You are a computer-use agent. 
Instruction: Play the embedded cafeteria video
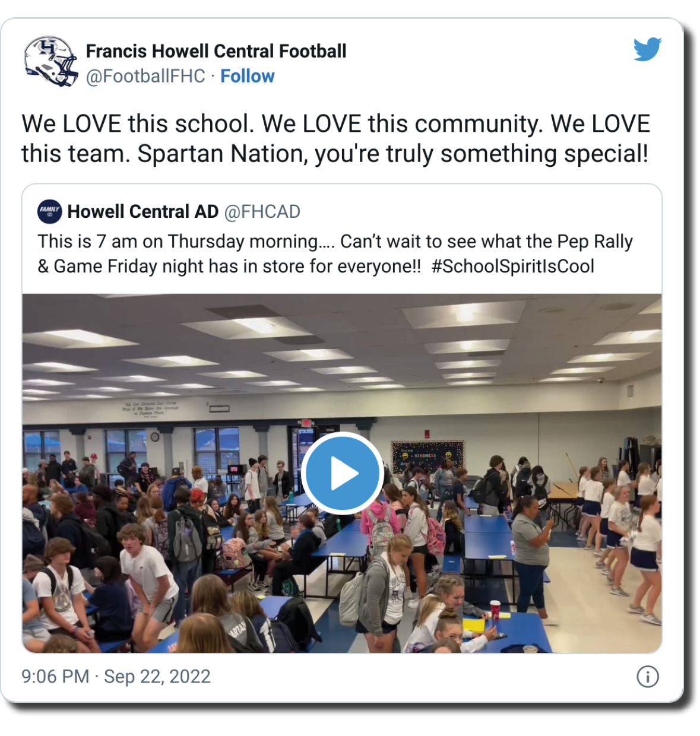click(x=342, y=473)
